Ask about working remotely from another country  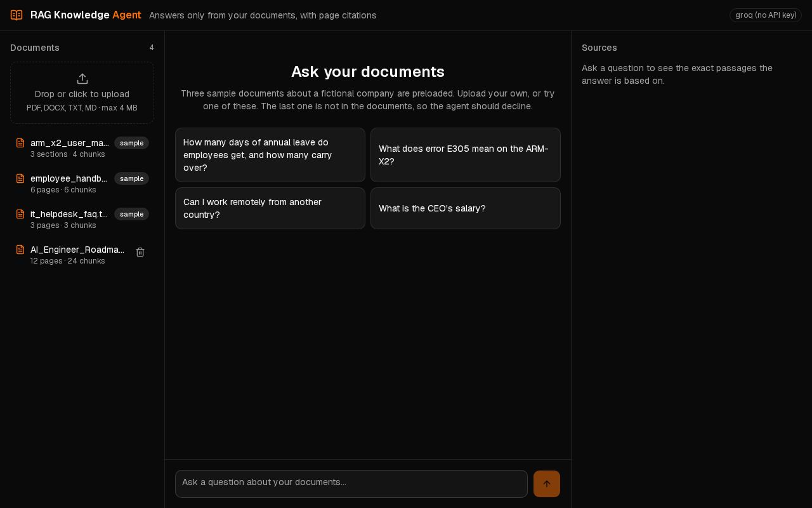click(x=270, y=208)
